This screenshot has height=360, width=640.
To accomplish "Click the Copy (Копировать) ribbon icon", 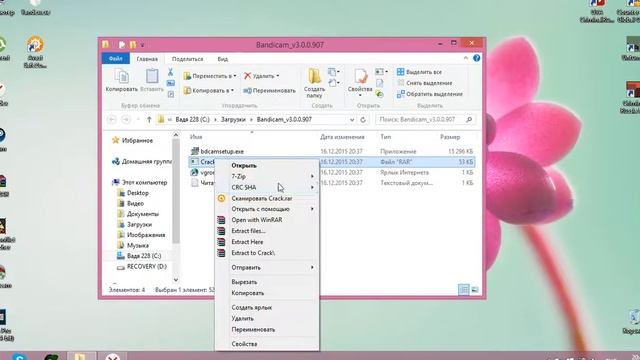I will [122, 80].
